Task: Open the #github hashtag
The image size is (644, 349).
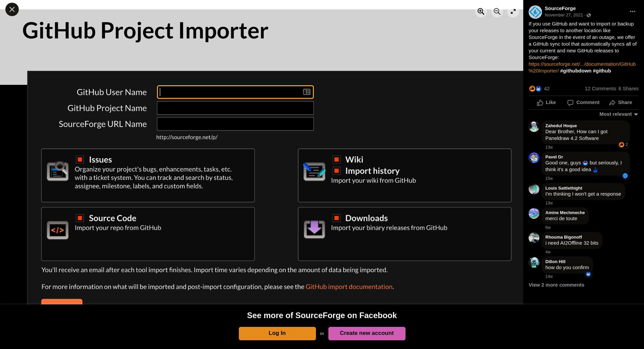Action: pos(602,71)
